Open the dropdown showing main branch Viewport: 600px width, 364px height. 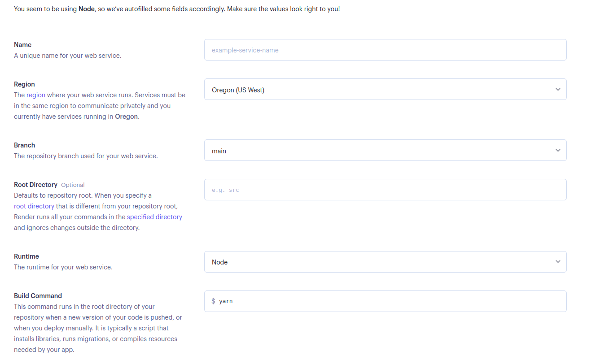pyautogui.click(x=385, y=151)
